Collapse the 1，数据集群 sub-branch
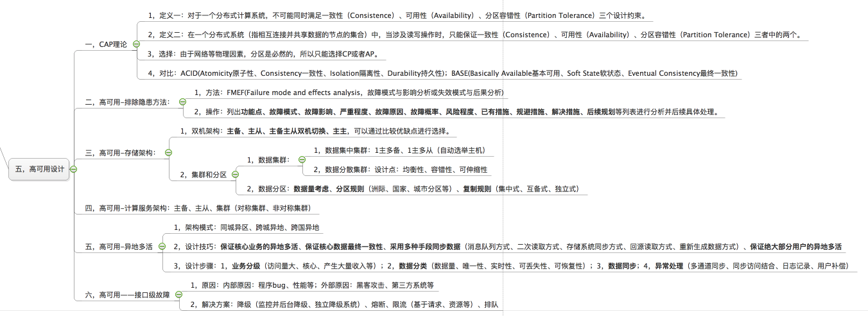The width and height of the screenshot is (868, 316). coord(302,160)
